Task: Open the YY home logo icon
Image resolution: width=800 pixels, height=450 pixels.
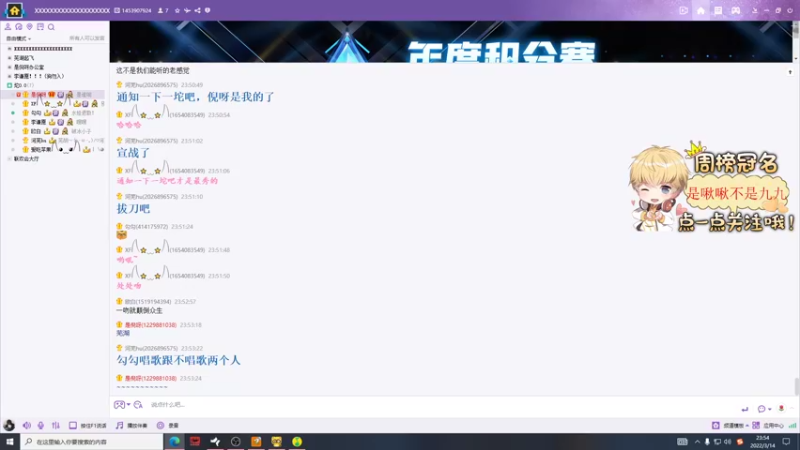Action: [x=14, y=10]
